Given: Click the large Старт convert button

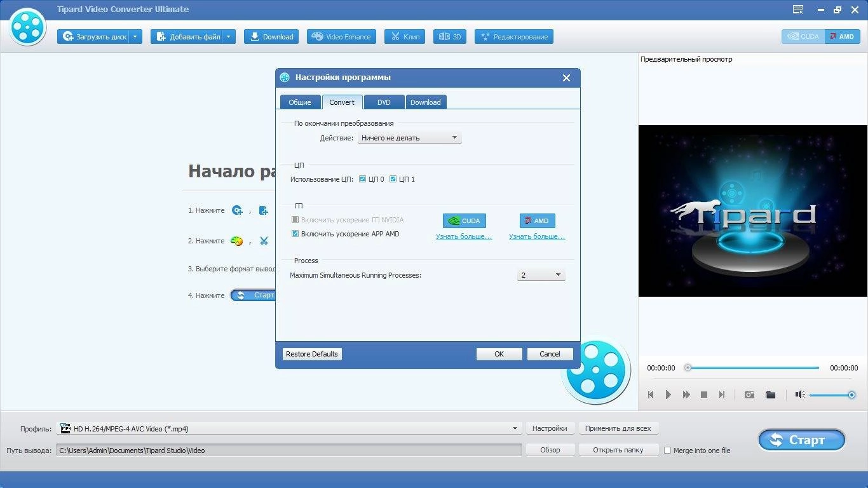Looking at the screenshot, I should (x=801, y=440).
